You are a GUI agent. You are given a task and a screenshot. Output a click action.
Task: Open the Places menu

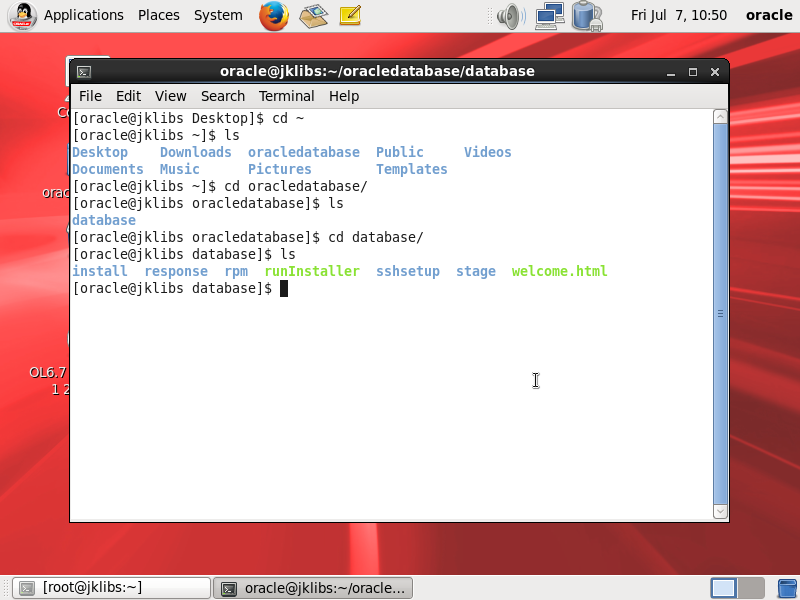point(159,15)
